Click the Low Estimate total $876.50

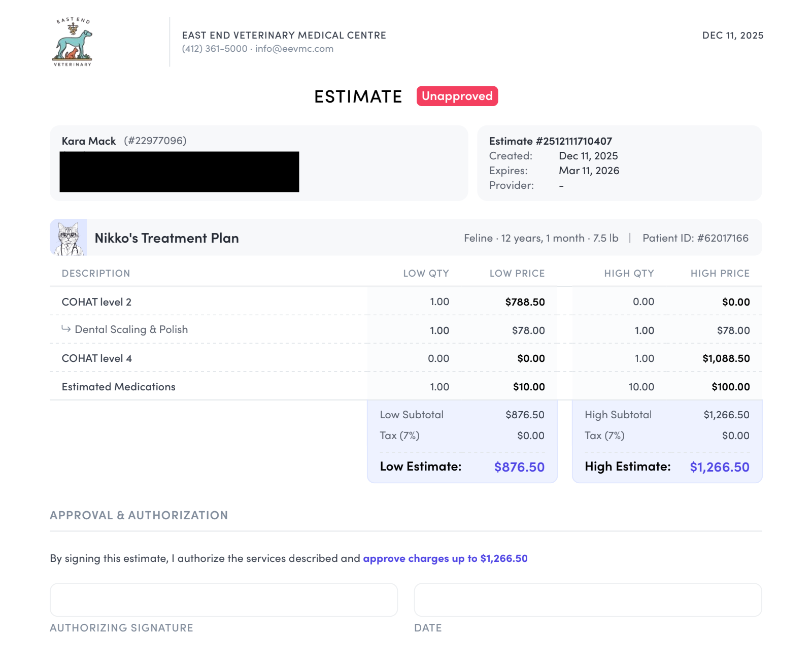click(x=519, y=467)
